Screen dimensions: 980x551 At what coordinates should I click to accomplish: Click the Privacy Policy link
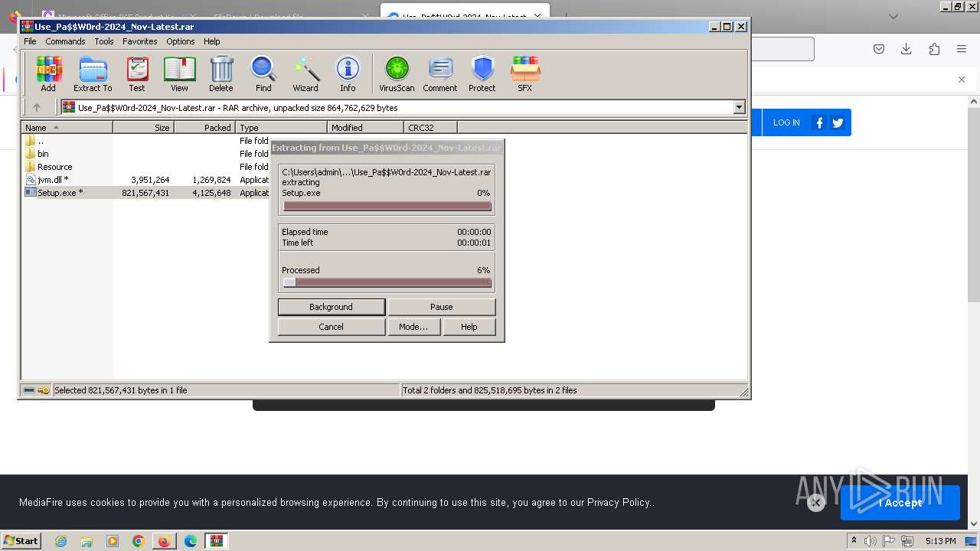(619, 503)
